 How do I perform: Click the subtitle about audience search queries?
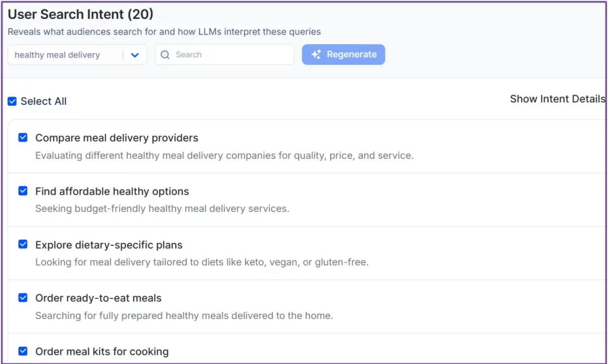pos(165,31)
